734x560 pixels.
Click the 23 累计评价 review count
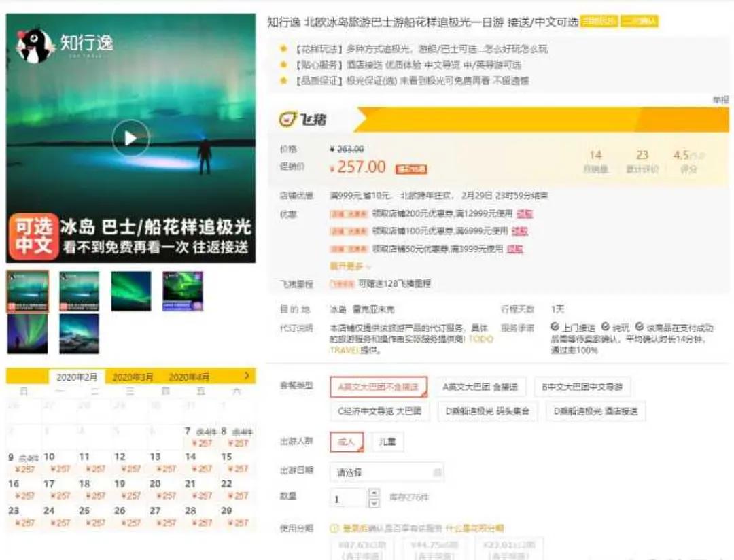[642, 161]
